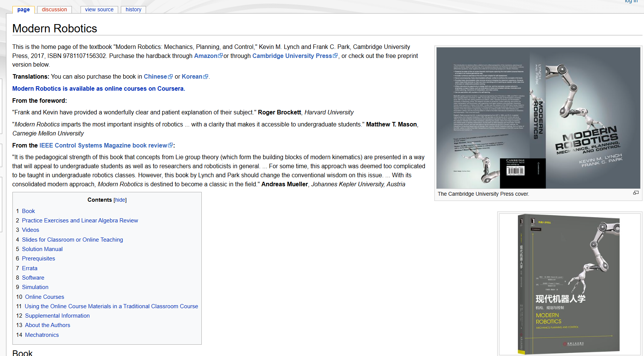Image resolution: width=644 pixels, height=356 pixels.
Task: Jump to the Prerequisites section
Action: (x=38, y=259)
